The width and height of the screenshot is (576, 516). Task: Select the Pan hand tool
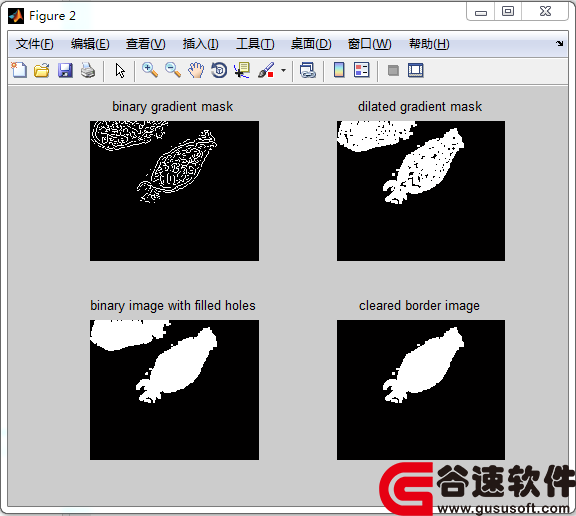[196, 70]
